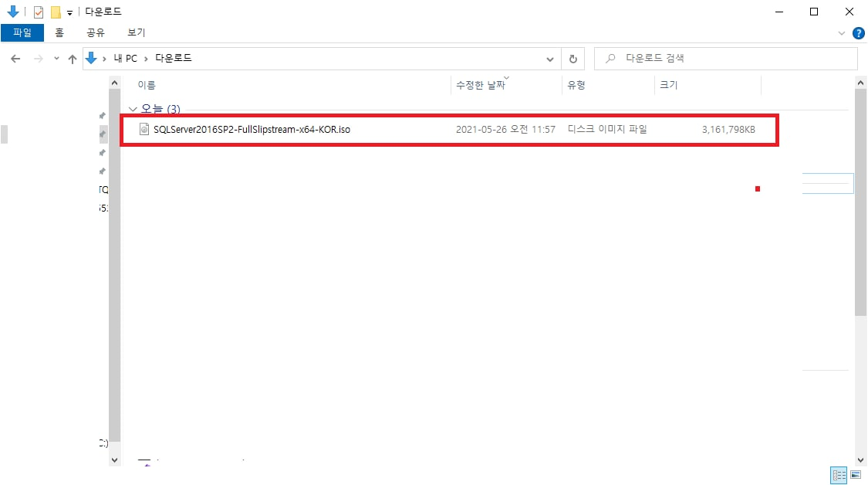Click the New Folder quick access icon

pyautogui.click(x=56, y=12)
